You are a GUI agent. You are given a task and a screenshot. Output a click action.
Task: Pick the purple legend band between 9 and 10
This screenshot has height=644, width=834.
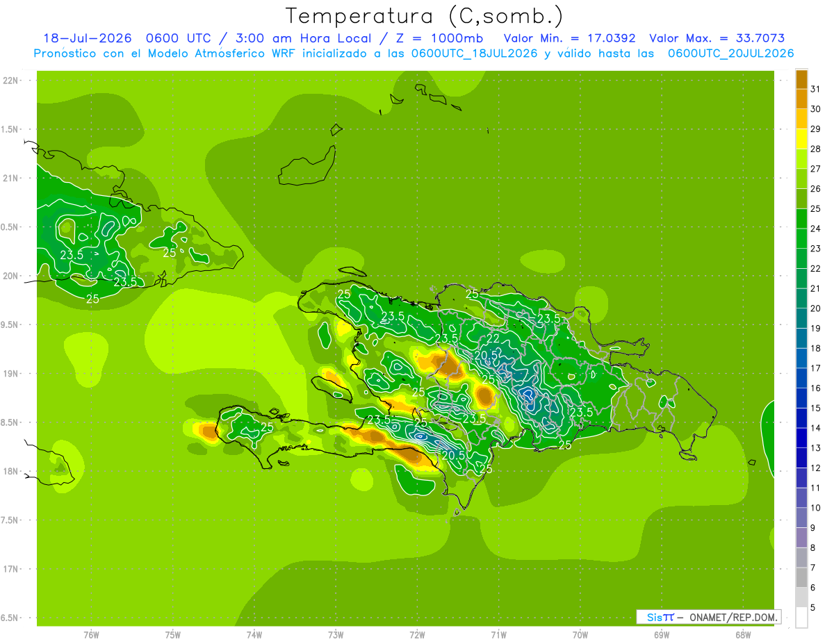[x=801, y=518]
